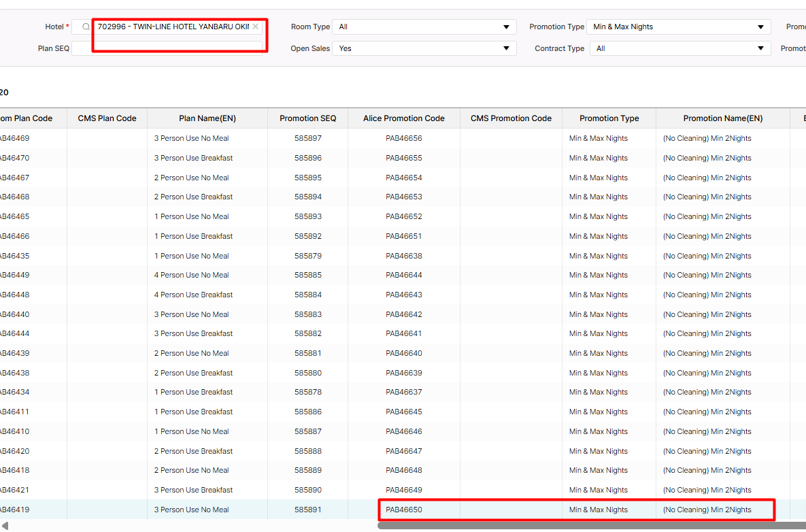Click promotion SEQ 585897 cell

coord(307,138)
